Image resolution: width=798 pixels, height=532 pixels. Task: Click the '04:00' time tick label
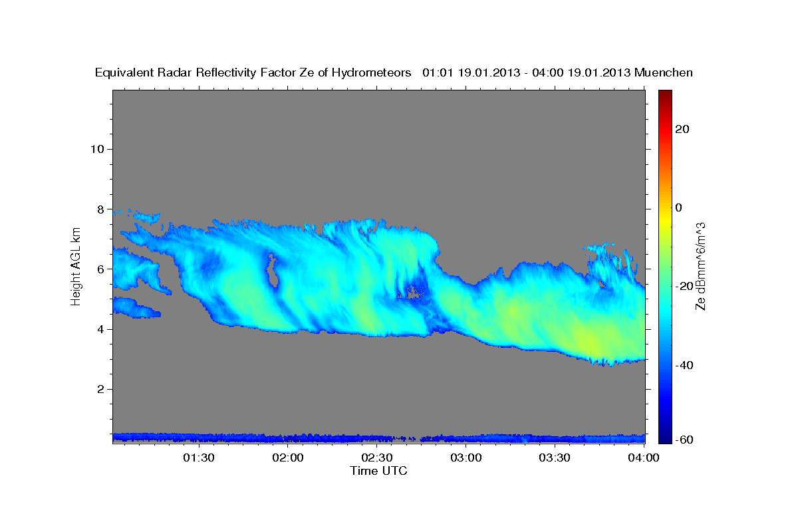(x=644, y=458)
